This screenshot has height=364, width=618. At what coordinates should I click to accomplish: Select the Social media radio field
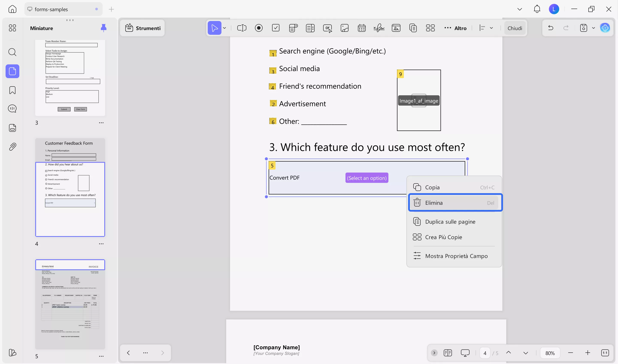coord(273,71)
